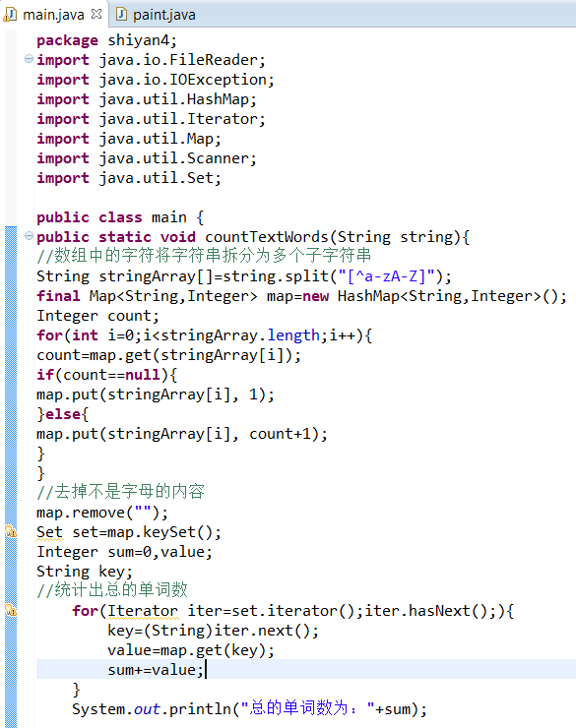Click the comment '//统计出总的单词数'
The image size is (576, 728).
pyautogui.click(x=112, y=590)
